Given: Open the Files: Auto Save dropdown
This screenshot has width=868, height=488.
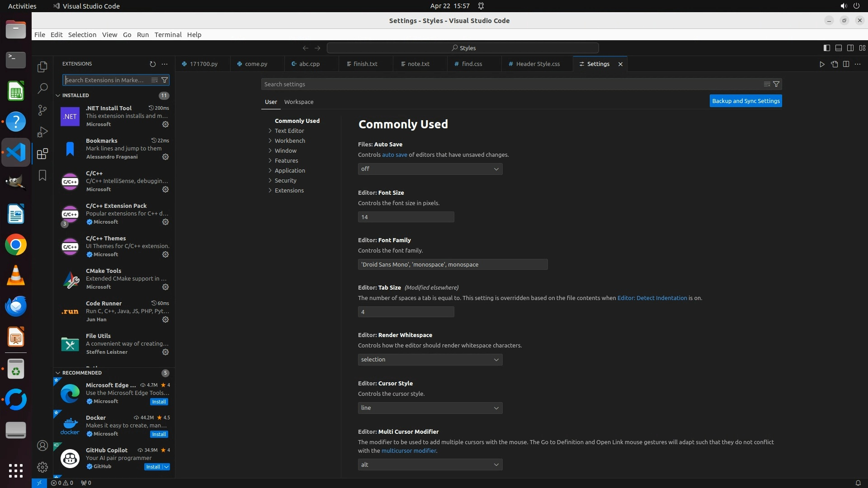Looking at the screenshot, I should click(x=429, y=169).
